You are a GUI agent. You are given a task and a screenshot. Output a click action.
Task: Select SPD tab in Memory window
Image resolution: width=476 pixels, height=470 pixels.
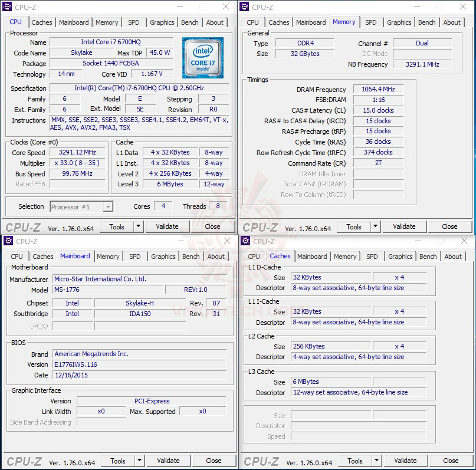tap(370, 22)
